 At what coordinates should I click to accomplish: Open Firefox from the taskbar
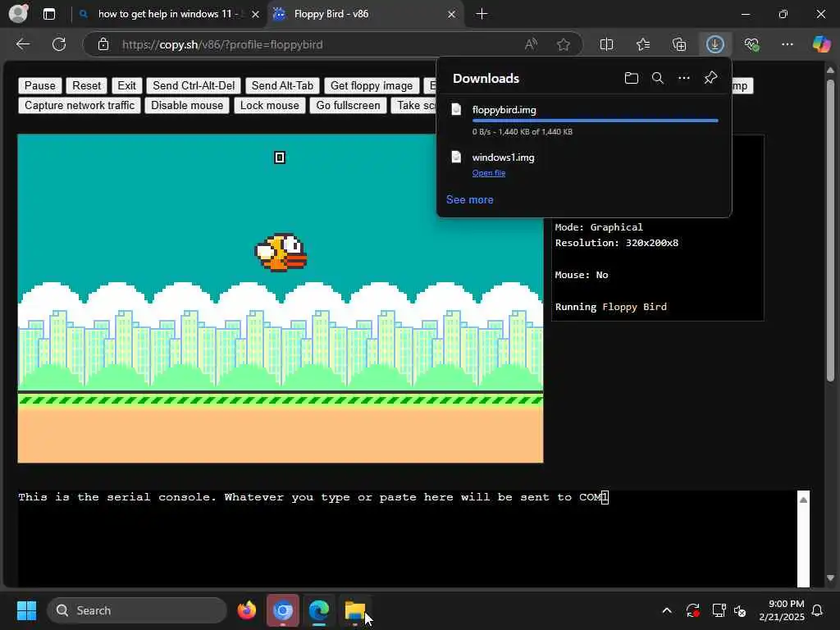(x=246, y=610)
